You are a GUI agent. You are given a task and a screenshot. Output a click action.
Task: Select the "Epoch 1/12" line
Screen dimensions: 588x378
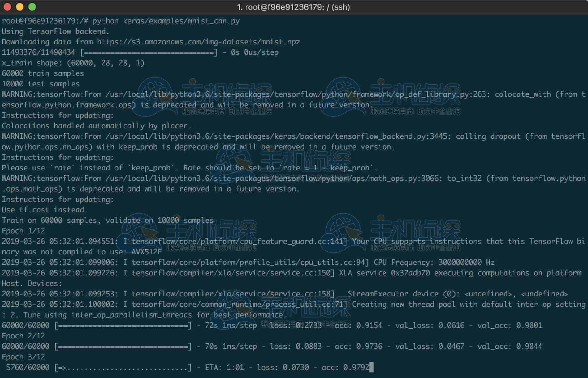coord(23,231)
